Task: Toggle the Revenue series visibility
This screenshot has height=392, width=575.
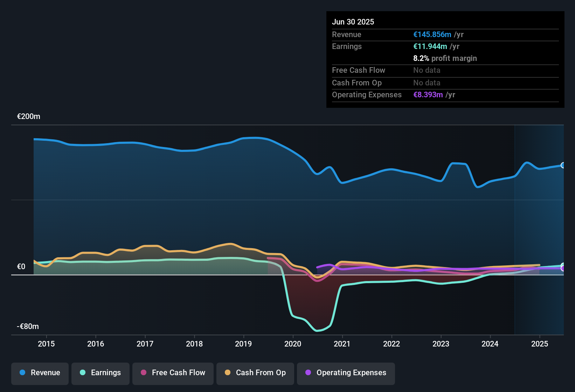Action: point(40,373)
